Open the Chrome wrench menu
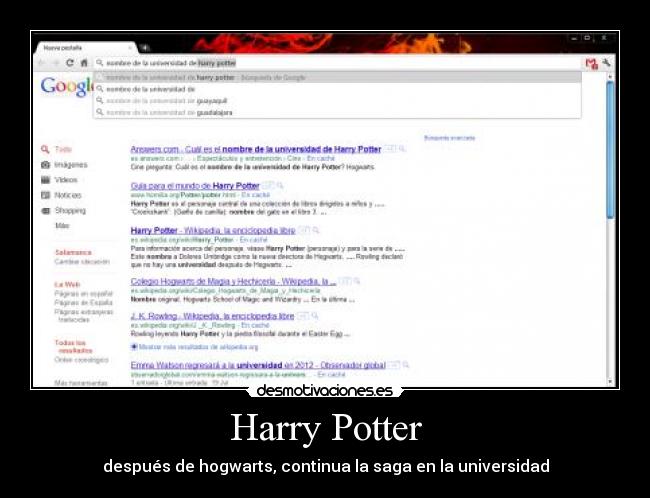Viewport: 650px width, 498px height. point(606,63)
